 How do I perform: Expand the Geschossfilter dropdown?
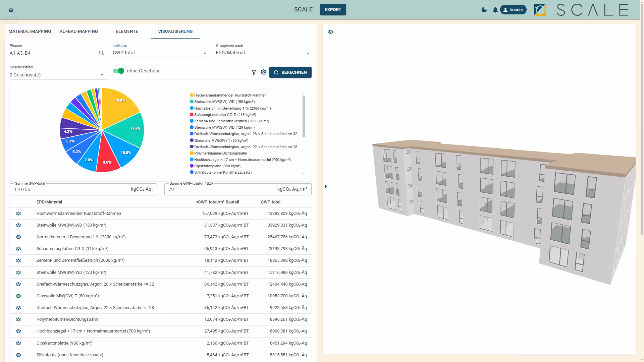coord(57,75)
